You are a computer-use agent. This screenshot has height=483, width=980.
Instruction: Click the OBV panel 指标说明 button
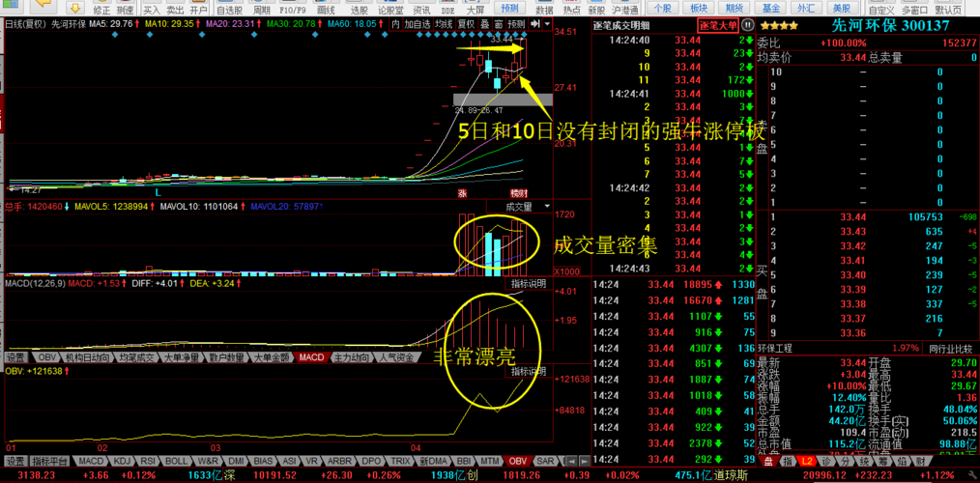(529, 371)
